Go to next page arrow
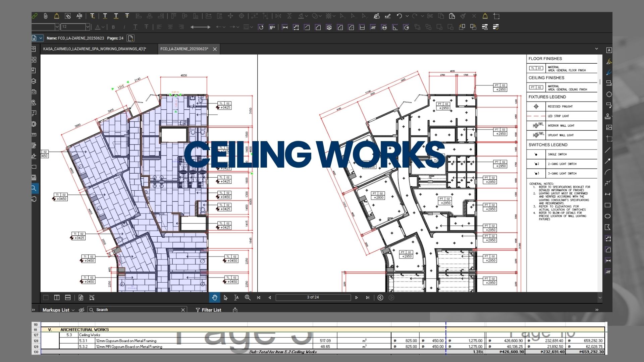Screen dimensions: 644x362 point(356,298)
